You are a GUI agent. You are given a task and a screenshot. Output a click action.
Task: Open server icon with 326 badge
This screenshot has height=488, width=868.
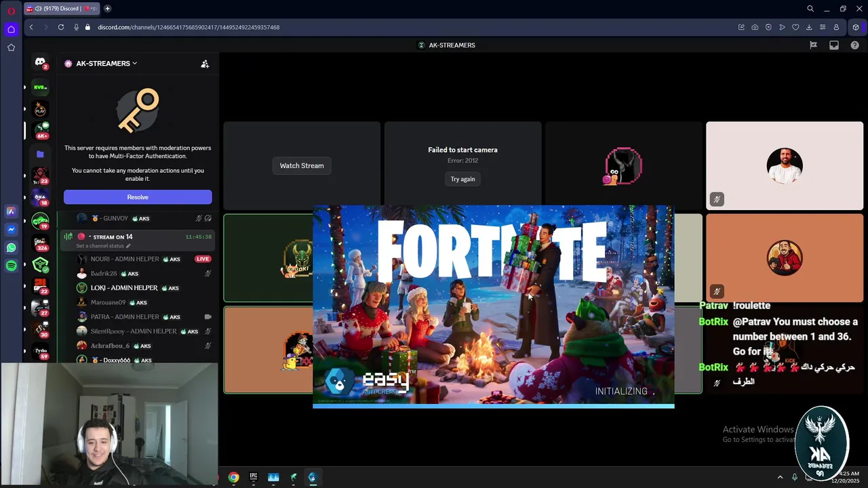click(x=40, y=243)
